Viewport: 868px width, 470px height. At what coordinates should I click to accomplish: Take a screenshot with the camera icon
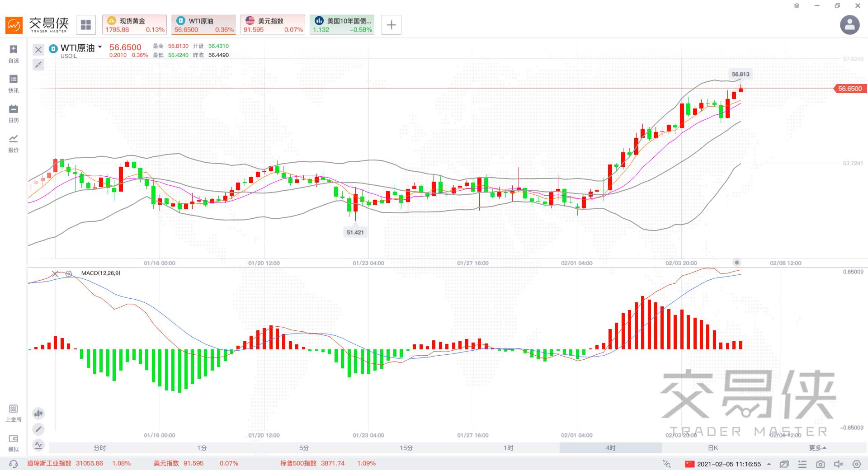click(821, 464)
